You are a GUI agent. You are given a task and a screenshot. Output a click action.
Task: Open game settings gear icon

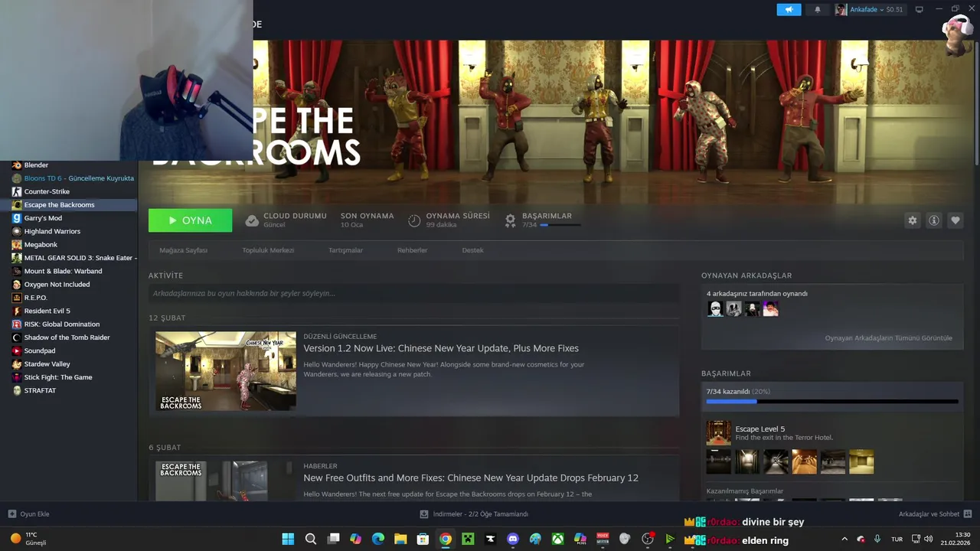[x=912, y=220]
